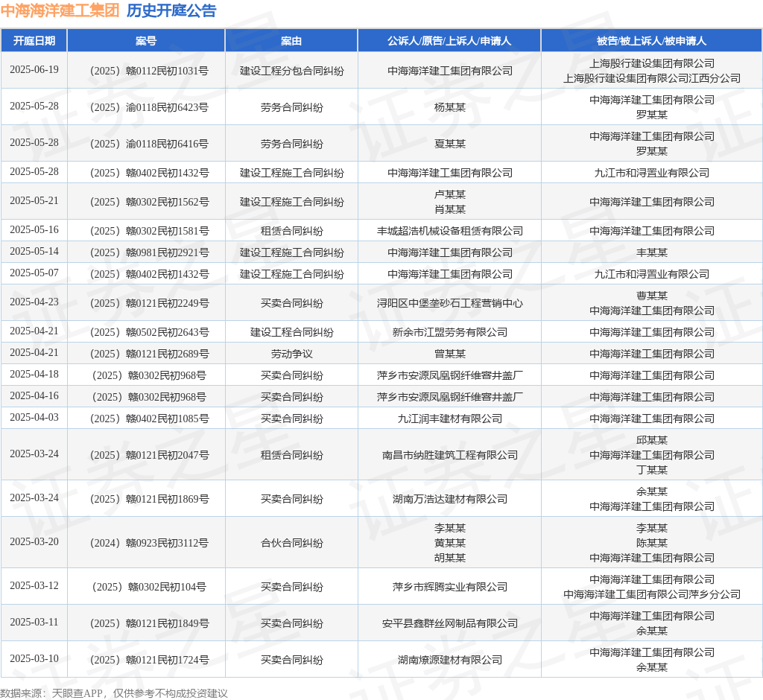Select case number 赣0121民初2047号
The height and width of the screenshot is (700, 763).
(149, 455)
